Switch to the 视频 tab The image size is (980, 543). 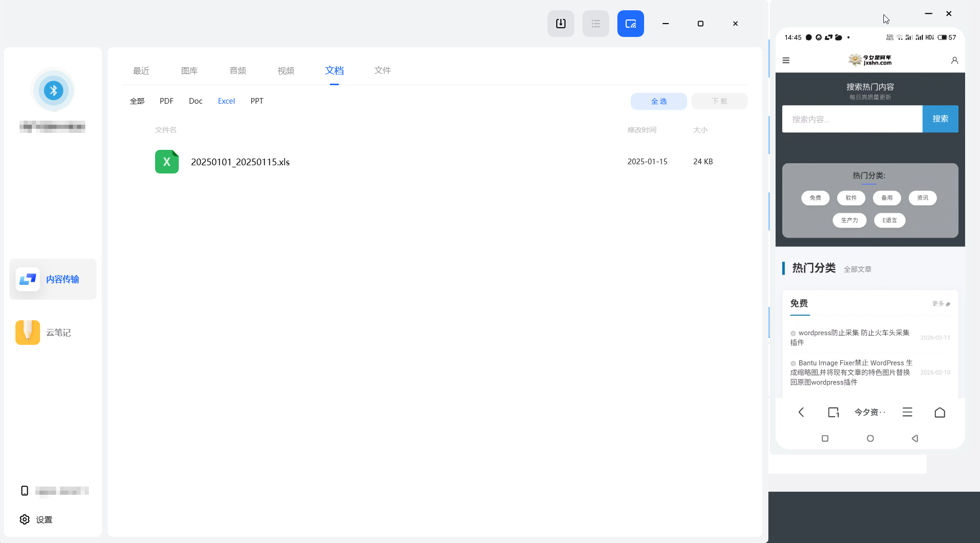click(286, 71)
